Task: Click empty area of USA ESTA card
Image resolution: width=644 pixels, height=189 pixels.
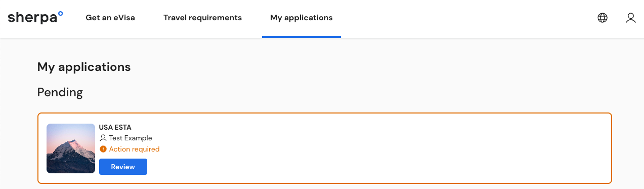Action: [379, 148]
